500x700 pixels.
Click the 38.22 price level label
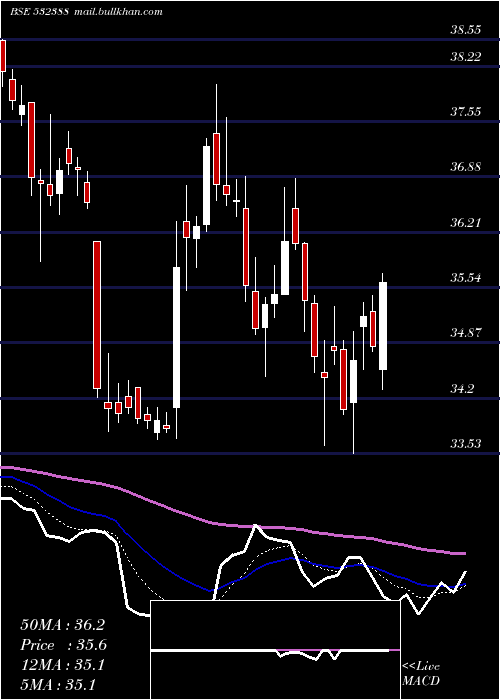click(x=466, y=57)
